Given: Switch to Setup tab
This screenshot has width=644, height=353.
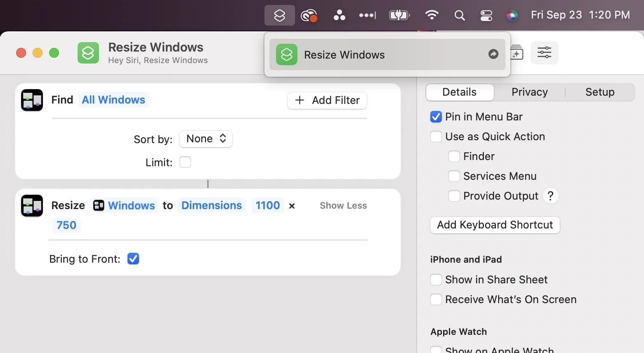Looking at the screenshot, I should [x=600, y=92].
